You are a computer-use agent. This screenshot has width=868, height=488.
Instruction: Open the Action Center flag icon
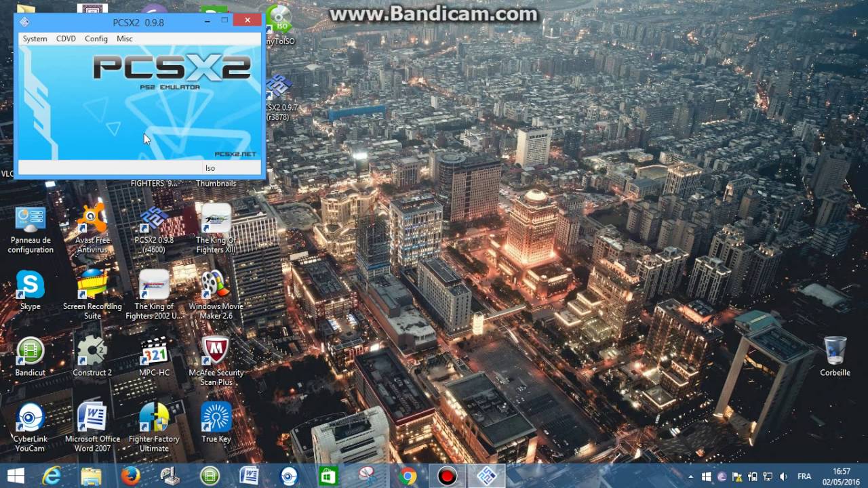coord(738,476)
